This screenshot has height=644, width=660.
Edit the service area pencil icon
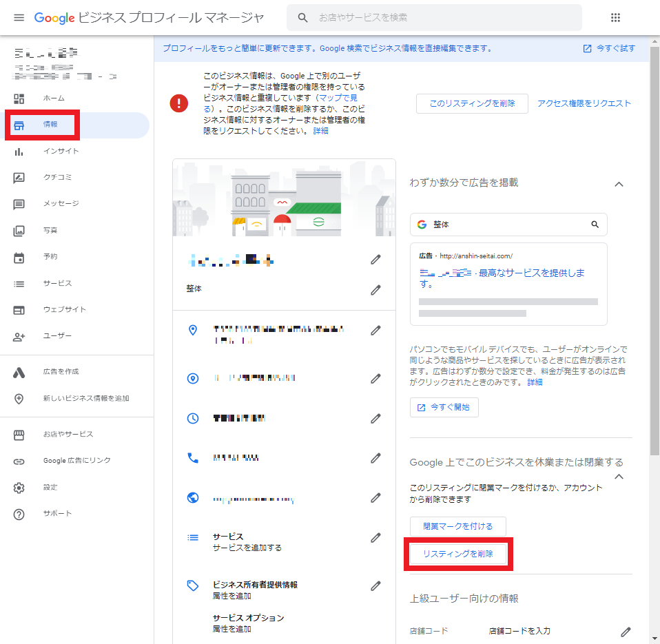click(x=375, y=378)
